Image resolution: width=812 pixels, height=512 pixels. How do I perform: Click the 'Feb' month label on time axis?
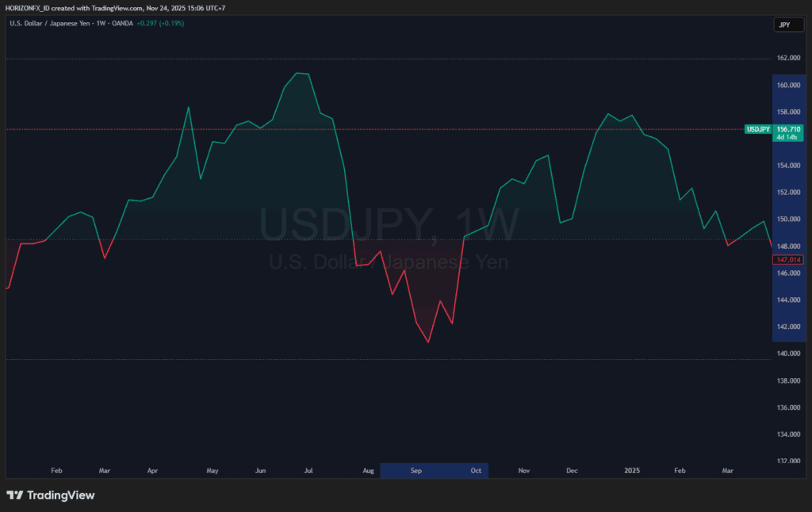[x=56, y=470]
